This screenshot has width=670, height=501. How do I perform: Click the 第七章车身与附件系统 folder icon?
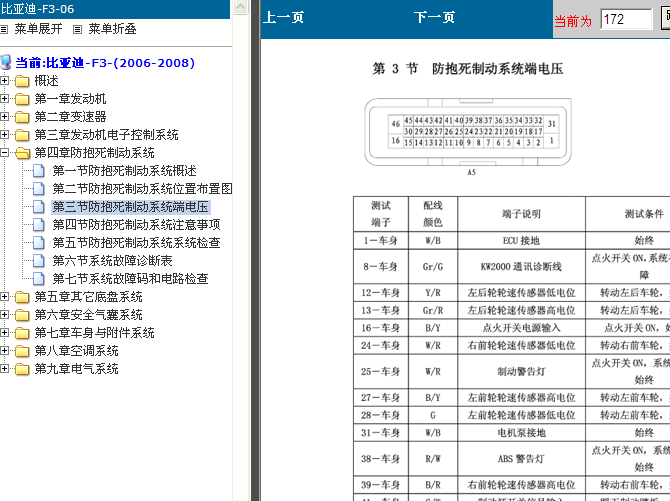[22, 333]
